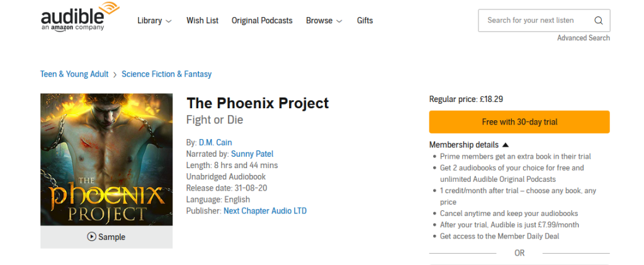This screenshot has height=265, width=644.
Task: Click the breadcrumb chevron separator
Action: click(115, 74)
